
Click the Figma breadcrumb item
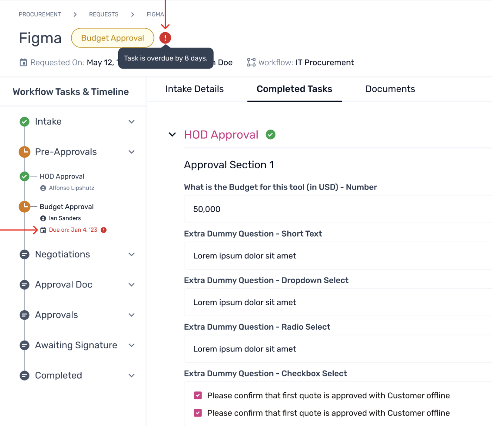coord(155,14)
